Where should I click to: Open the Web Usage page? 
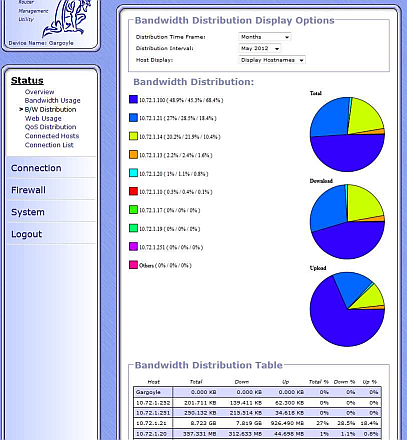pyautogui.click(x=43, y=118)
